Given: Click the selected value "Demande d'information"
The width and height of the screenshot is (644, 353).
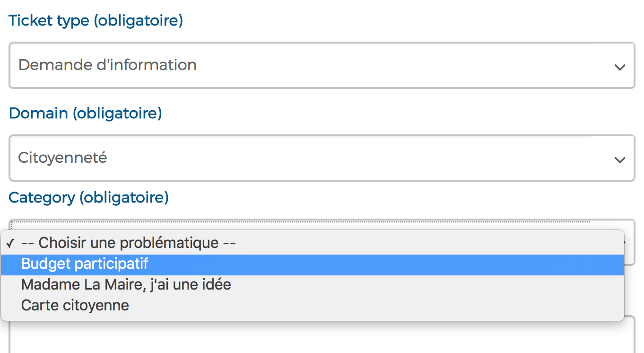Looking at the screenshot, I should click(x=107, y=65).
